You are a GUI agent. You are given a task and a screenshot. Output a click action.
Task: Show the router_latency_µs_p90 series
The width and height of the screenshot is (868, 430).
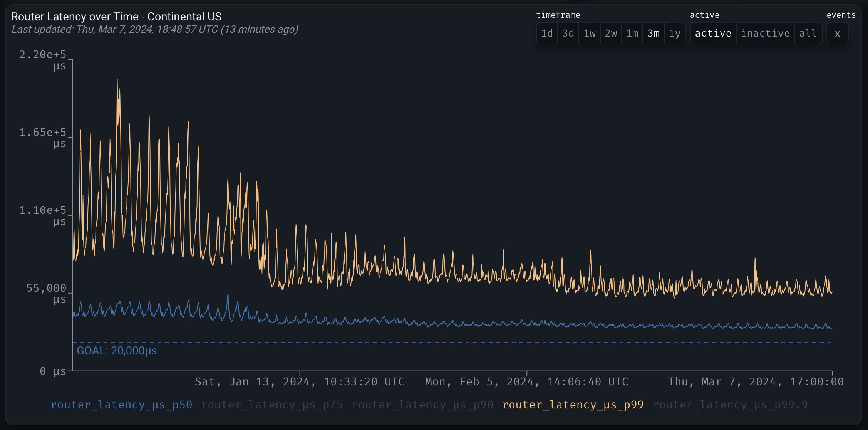coord(422,405)
